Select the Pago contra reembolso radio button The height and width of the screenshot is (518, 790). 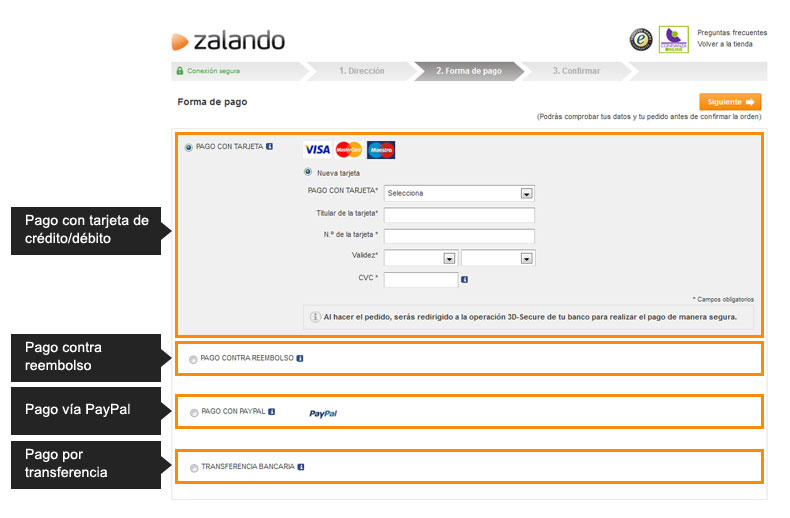(193, 359)
